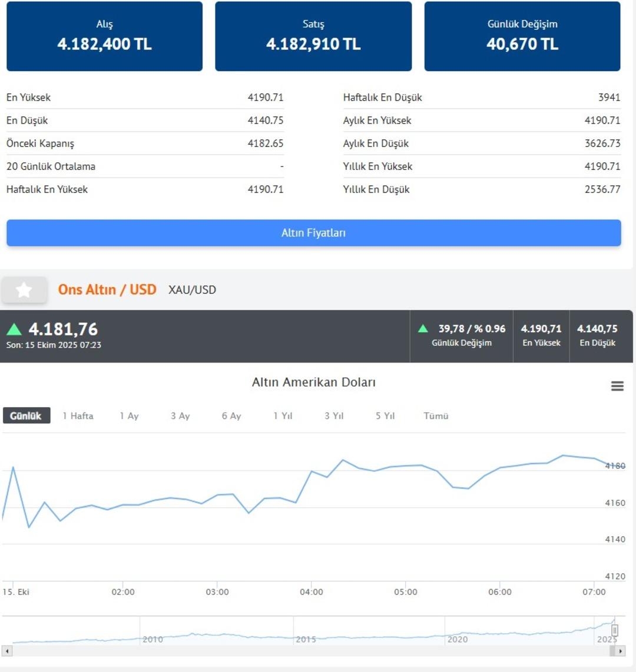Image resolution: width=636 pixels, height=672 pixels.
Task: Click the Satış price card
Action: [313, 36]
